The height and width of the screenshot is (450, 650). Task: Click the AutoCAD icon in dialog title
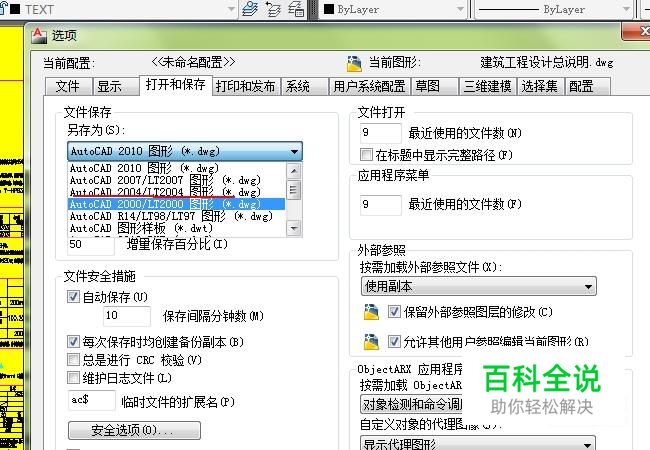coord(39,35)
